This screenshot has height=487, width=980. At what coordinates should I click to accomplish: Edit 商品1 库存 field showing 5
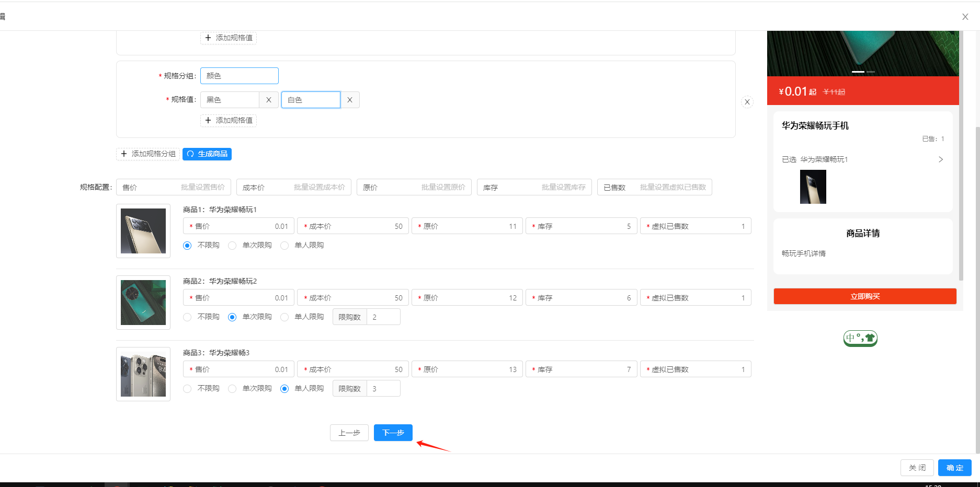[x=582, y=226]
